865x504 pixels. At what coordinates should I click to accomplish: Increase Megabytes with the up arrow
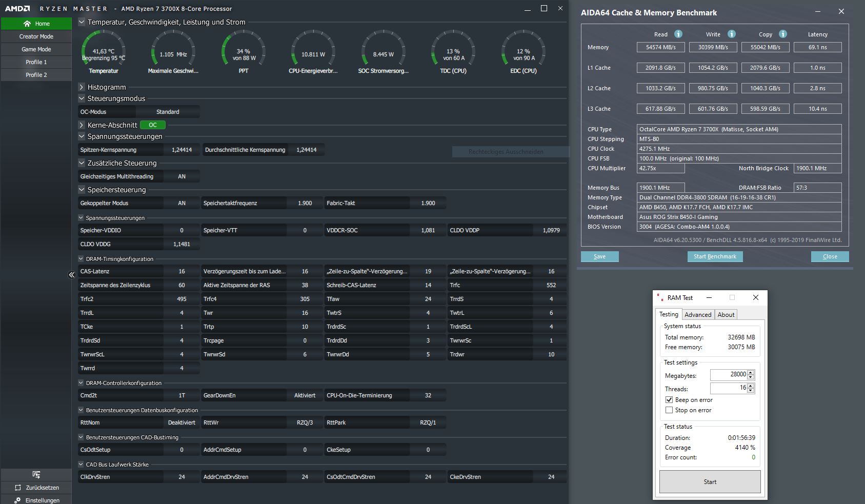751,373
